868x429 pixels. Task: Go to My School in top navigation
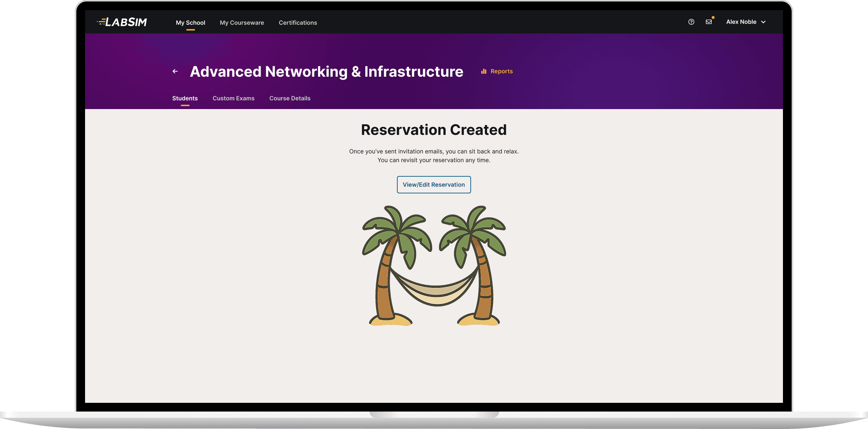pos(190,23)
